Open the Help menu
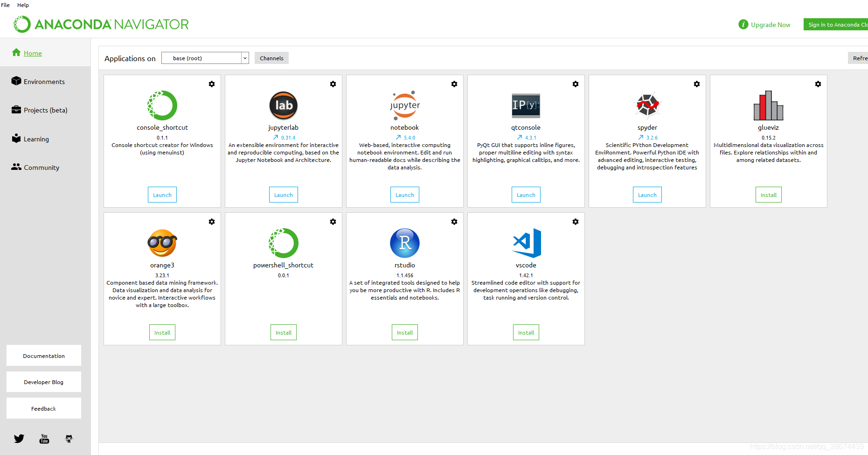Viewport: 868px width, 455px height. point(23,5)
